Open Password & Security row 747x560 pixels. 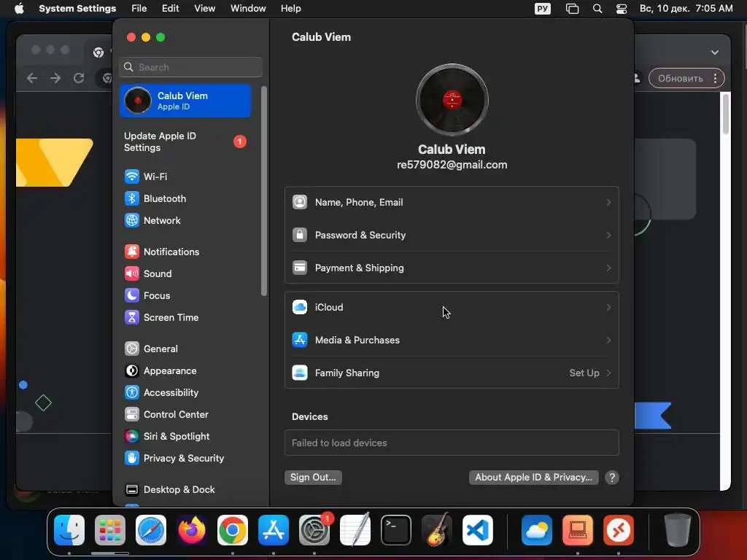pos(452,236)
